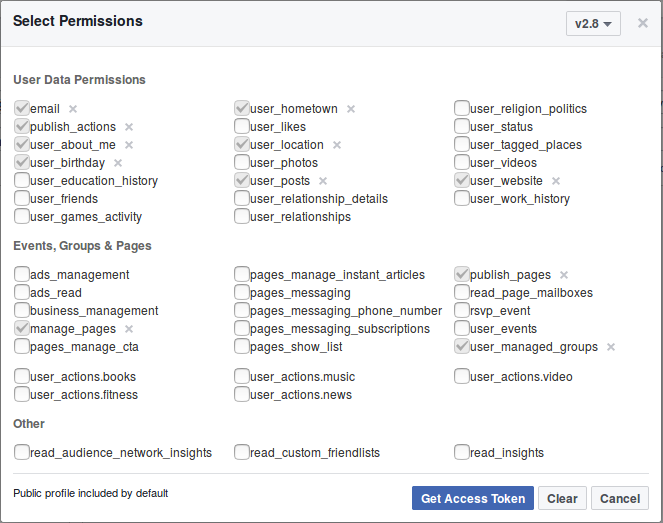The width and height of the screenshot is (663, 523).
Task: Tick the ads_management checkbox
Action: (22, 275)
